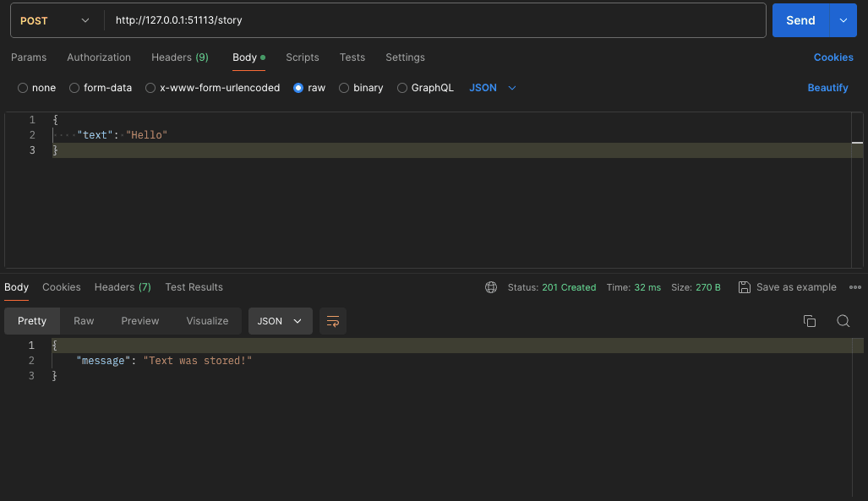Select the request Body tab
Viewport: 868px width, 501px height.
click(x=248, y=57)
